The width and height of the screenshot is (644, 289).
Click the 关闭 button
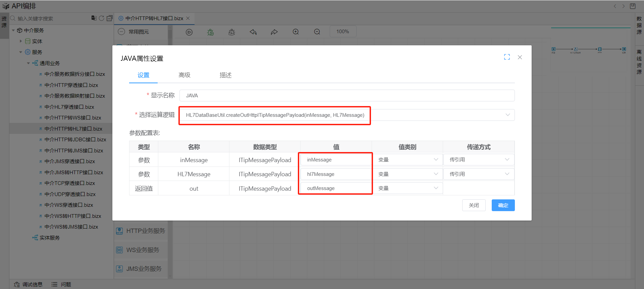point(474,205)
